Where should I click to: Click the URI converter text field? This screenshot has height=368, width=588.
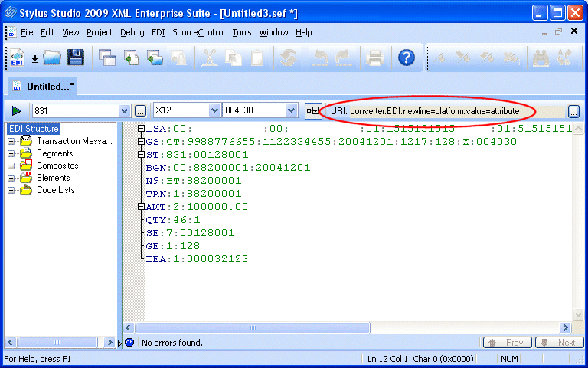coord(456,111)
